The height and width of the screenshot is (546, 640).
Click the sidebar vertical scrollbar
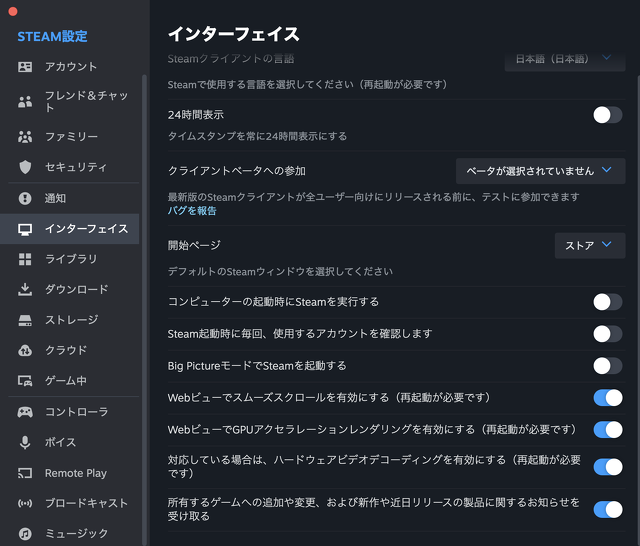coord(144,308)
